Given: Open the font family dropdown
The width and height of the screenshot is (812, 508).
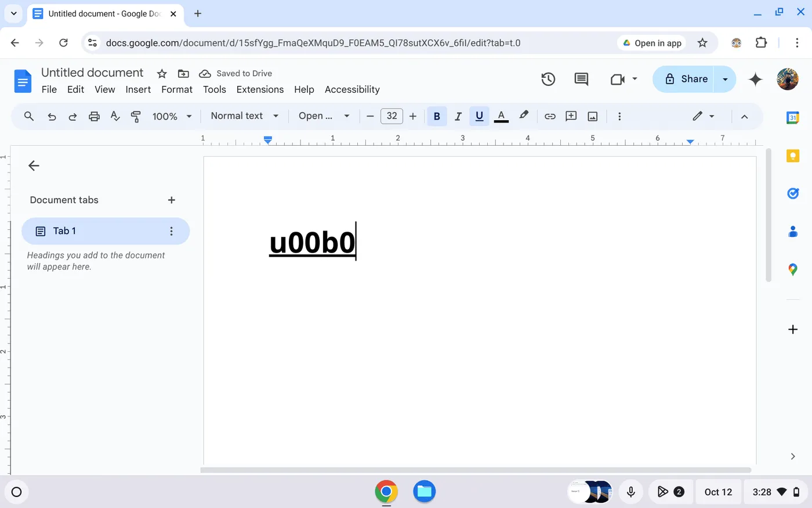Looking at the screenshot, I should pyautogui.click(x=324, y=116).
